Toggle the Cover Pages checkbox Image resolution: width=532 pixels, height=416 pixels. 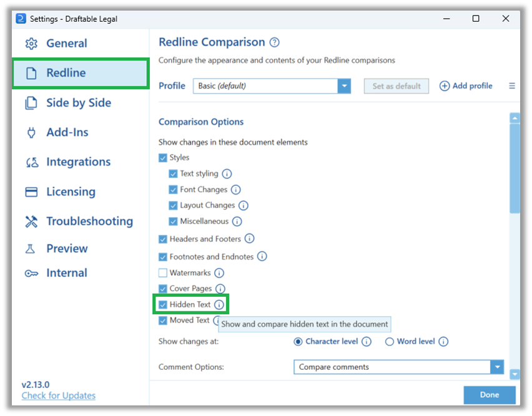coord(163,289)
